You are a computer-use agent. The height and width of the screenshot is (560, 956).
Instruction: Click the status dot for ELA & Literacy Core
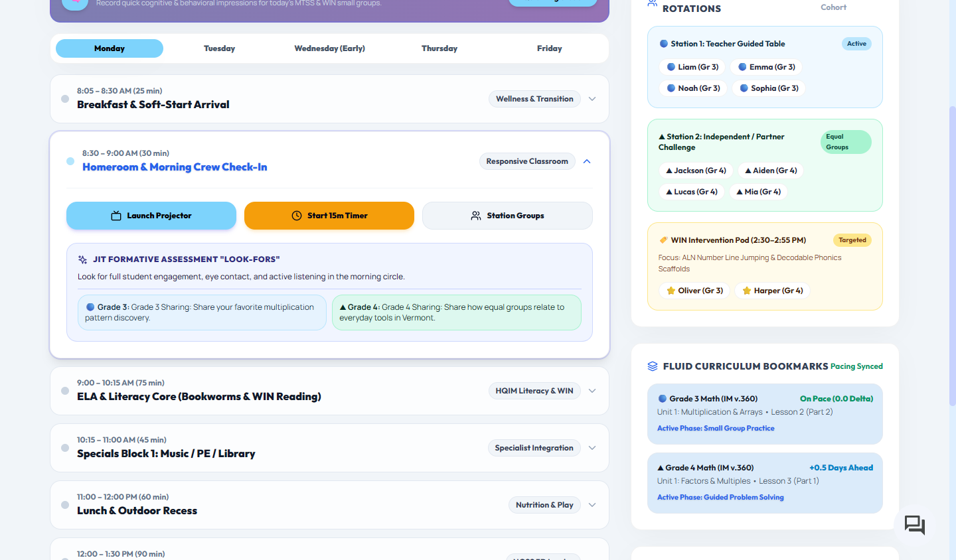pos(65,391)
